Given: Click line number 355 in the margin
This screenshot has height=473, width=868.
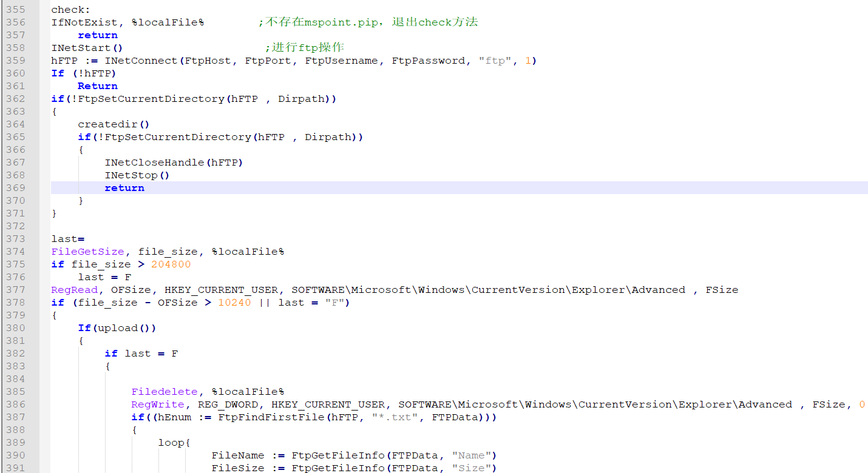Looking at the screenshot, I should pos(16,10).
